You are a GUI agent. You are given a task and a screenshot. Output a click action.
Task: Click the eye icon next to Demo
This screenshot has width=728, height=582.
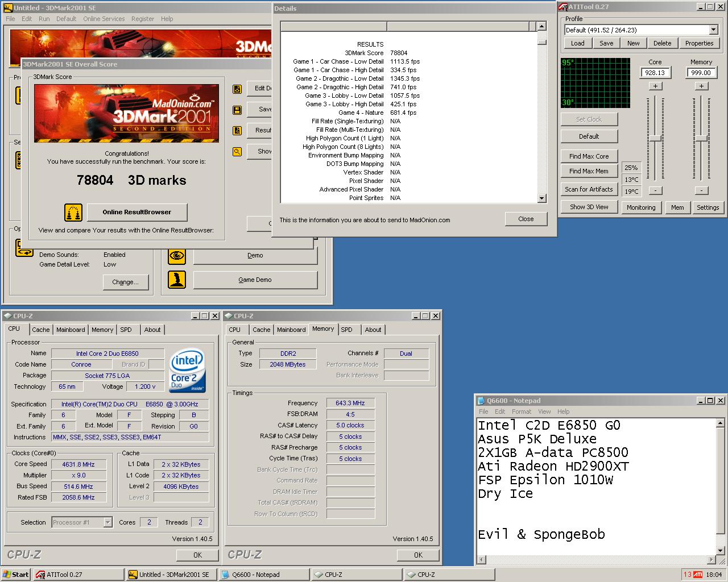point(177,256)
